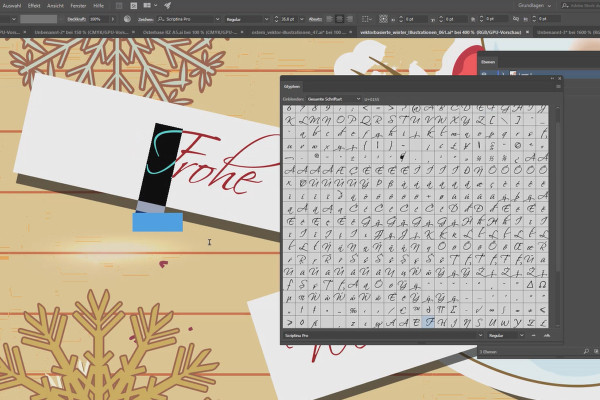Select the Glyphen panel tab
The image size is (600, 400).
pyautogui.click(x=292, y=87)
